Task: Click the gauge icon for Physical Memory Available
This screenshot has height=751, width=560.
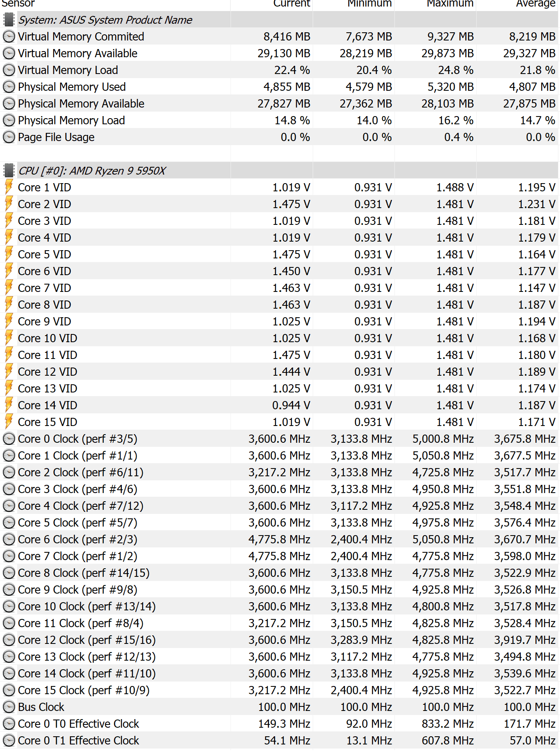Action: (x=9, y=103)
